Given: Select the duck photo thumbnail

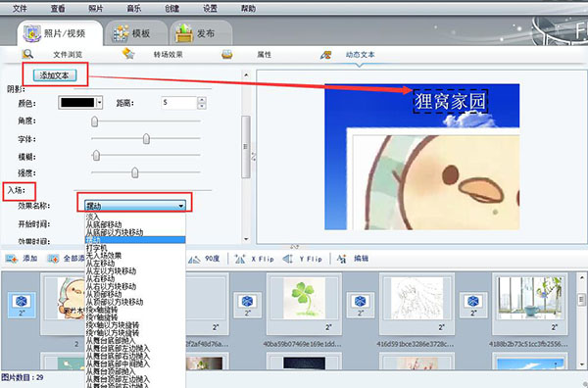Looking at the screenshot, I should [x=72, y=299].
